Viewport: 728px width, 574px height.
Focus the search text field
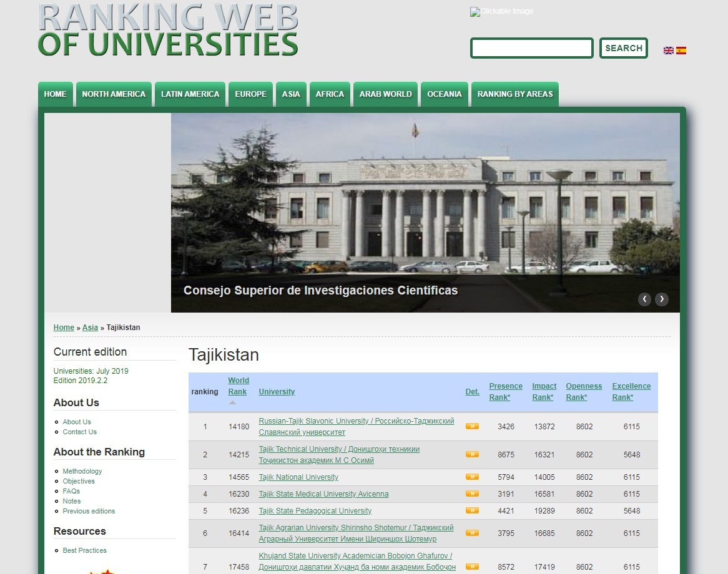(x=531, y=48)
